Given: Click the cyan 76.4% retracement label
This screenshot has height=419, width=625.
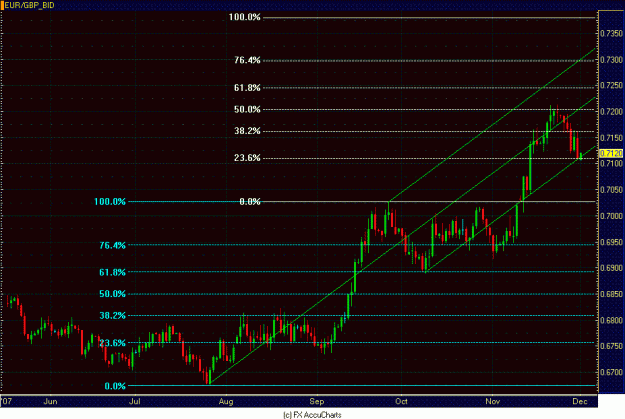Looking at the screenshot, I should [x=112, y=245].
